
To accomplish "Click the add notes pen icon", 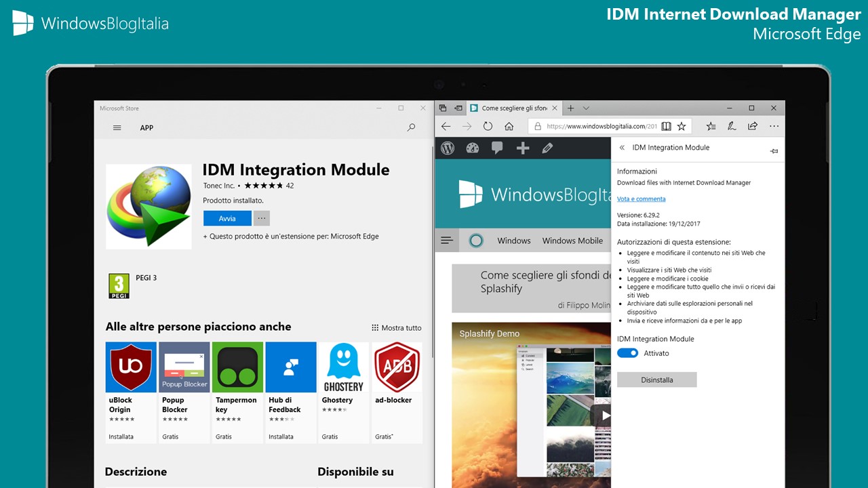I will (732, 126).
